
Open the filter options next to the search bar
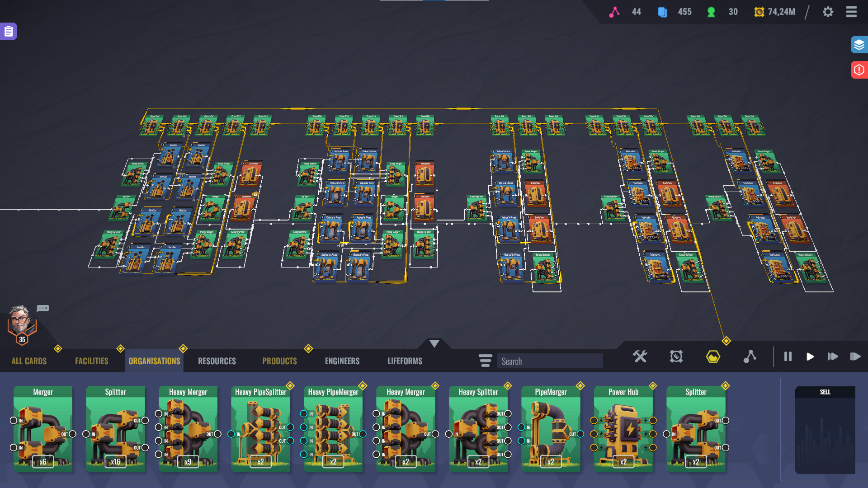coord(485,361)
